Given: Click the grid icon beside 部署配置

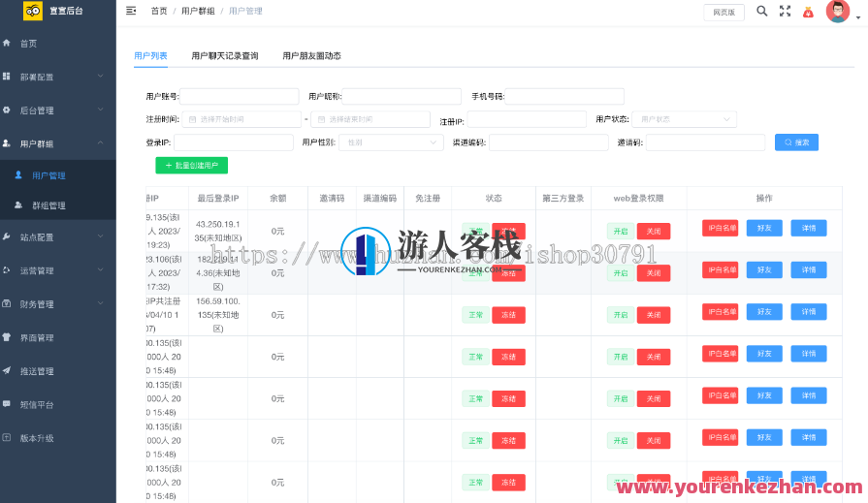Looking at the screenshot, I should tap(7, 77).
